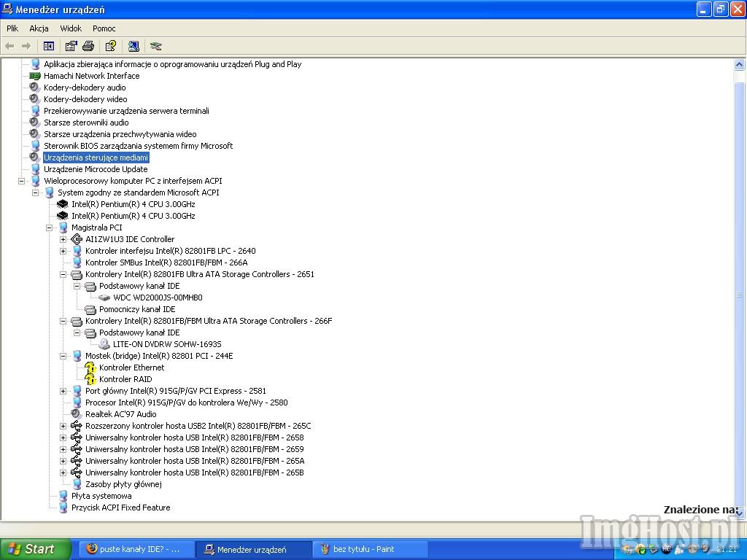Image resolution: width=747 pixels, height=560 pixels.
Task: Select 'Przycisk ACPI Fixed Feature' entry
Action: pos(120,507)
